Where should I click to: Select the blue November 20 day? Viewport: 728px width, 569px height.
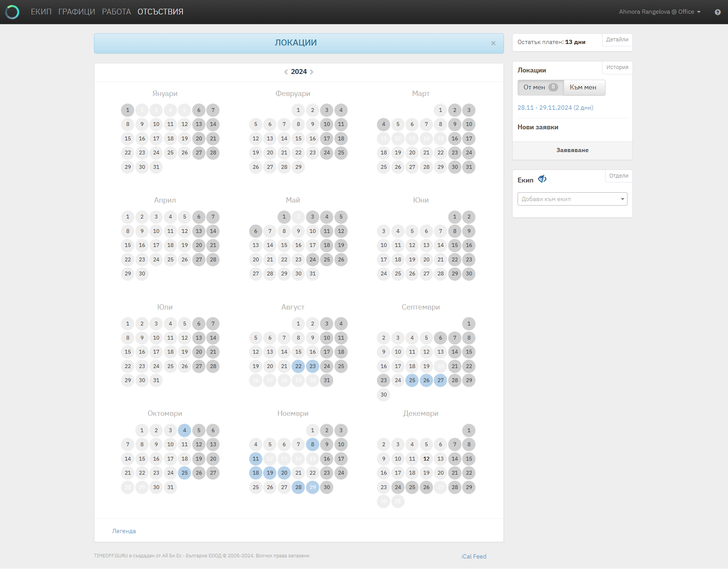[x=284, y=473]
